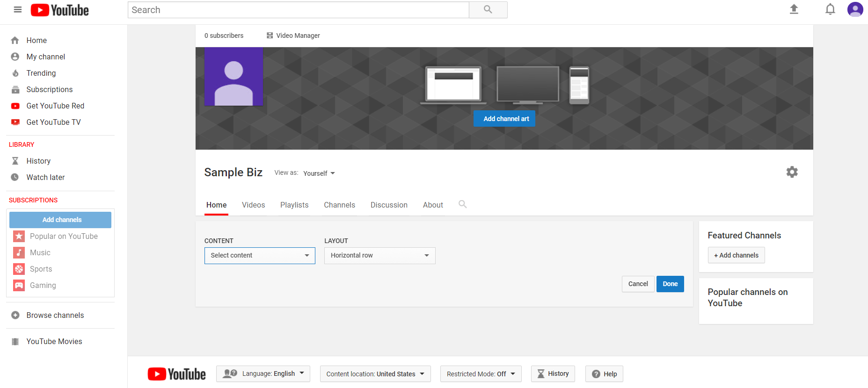This screenshot has height=388, width=868.
Task: Click the YouTube logo in header
Action: click(59, 10)
